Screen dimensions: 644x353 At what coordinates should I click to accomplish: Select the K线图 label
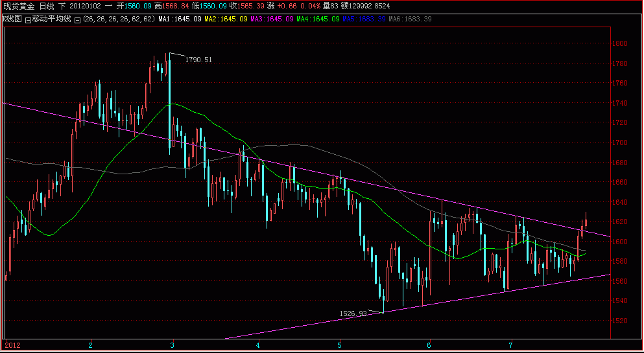pos(12,19)
